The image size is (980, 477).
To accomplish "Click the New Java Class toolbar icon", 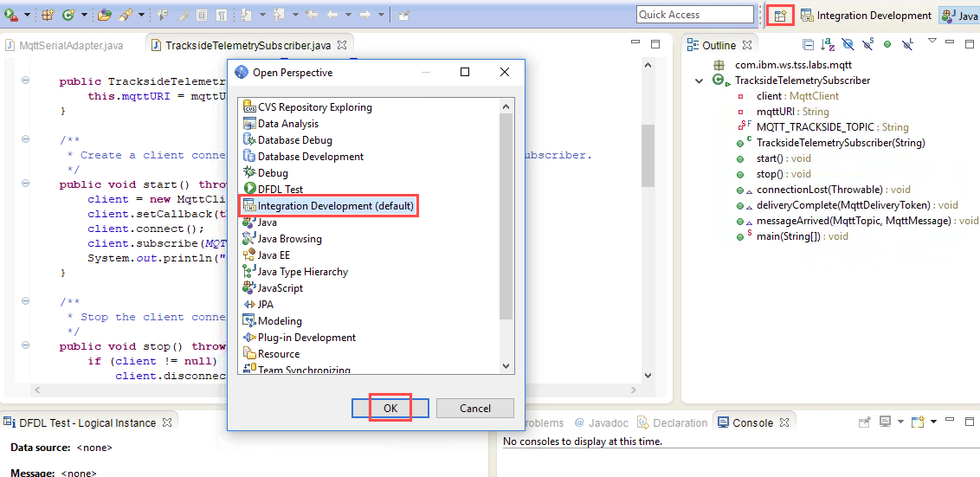I will tap(68, 15).
